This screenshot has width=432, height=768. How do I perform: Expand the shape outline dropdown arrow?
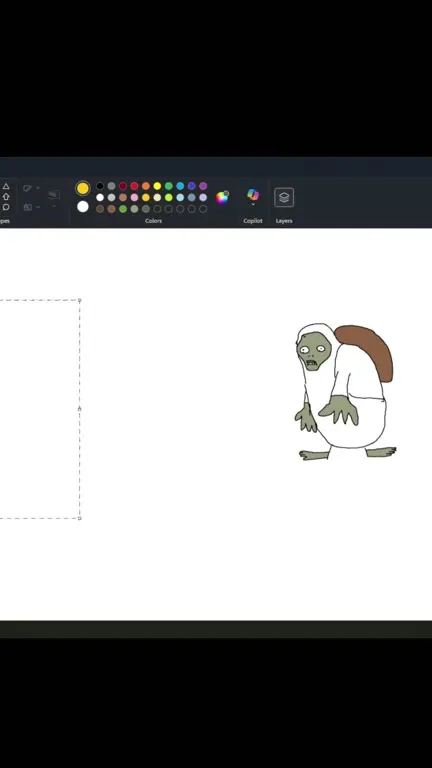38,188
